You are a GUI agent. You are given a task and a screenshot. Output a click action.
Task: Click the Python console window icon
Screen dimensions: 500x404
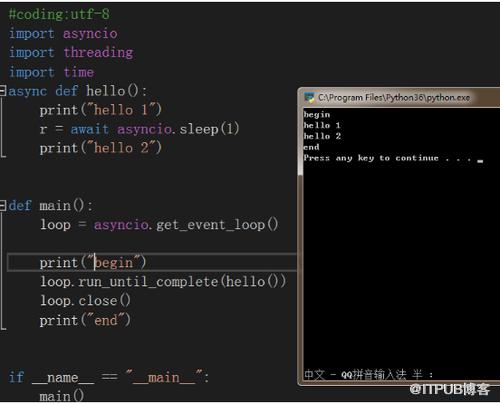(309, 97)
